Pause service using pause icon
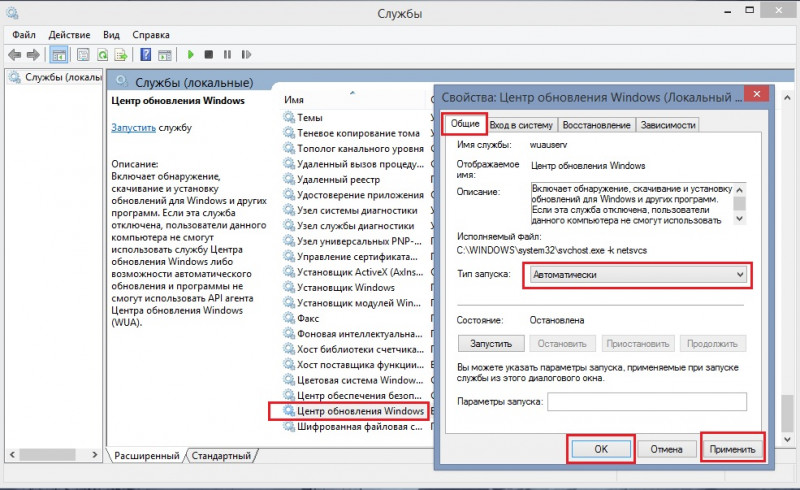Image resolution: width=800 pixels, height=490 pixels. point(227,55)
